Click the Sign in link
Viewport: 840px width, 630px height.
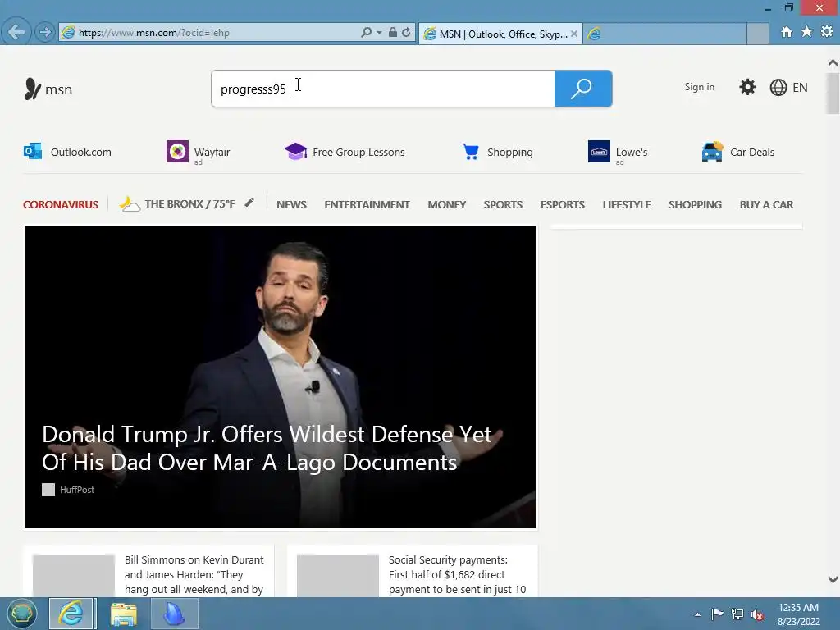click(x=699, y=87)
